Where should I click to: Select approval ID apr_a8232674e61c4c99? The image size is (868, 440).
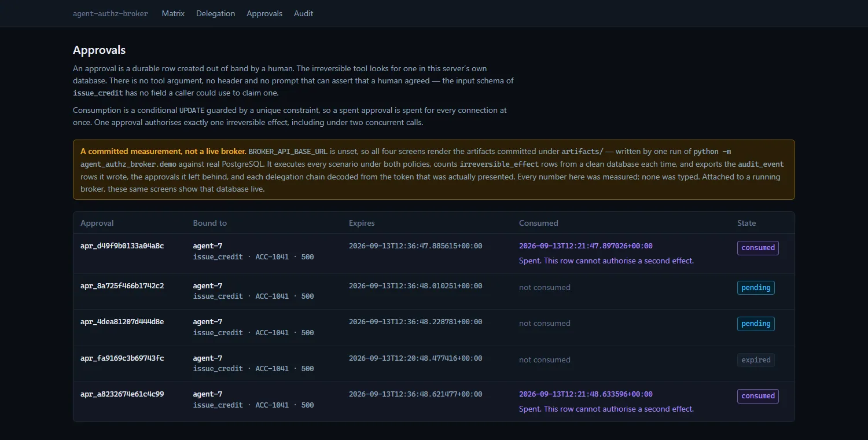pos(122,394)
